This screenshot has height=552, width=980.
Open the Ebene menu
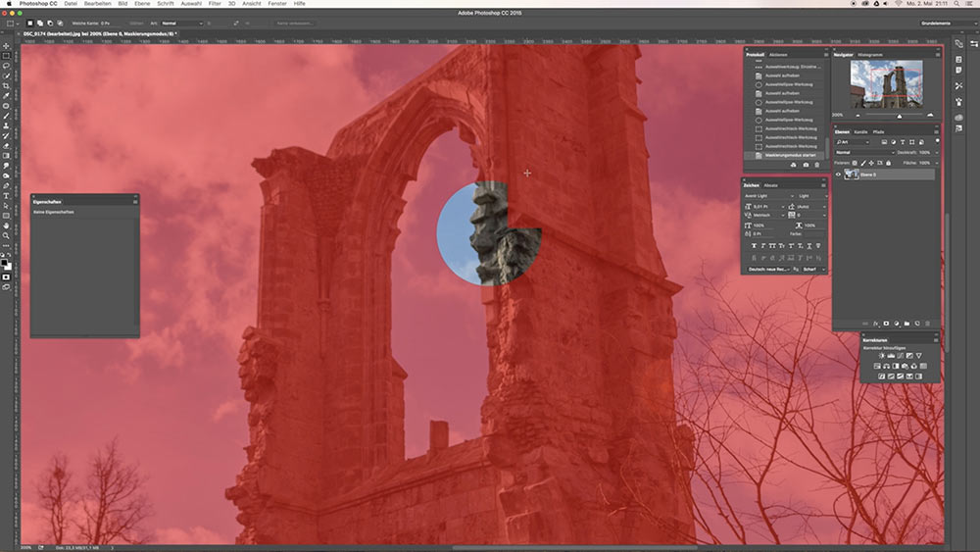tap(142, 4)
